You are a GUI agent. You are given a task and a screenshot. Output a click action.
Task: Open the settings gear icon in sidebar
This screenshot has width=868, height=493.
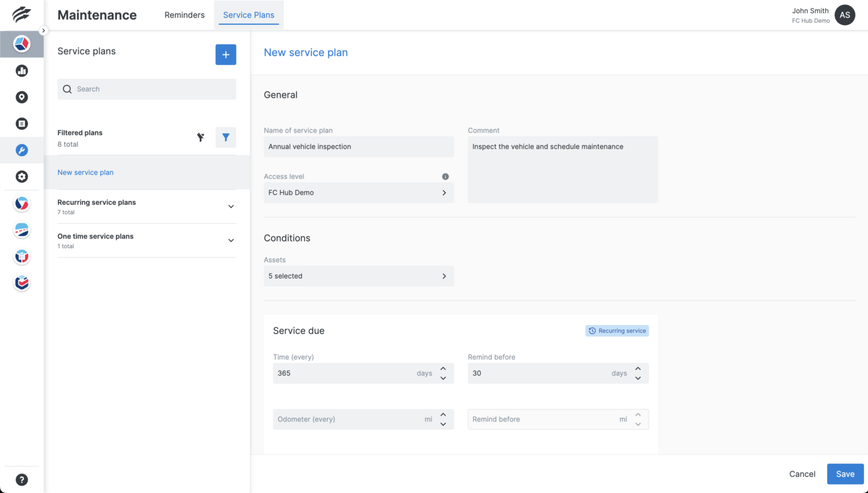(x=21, y=177)
